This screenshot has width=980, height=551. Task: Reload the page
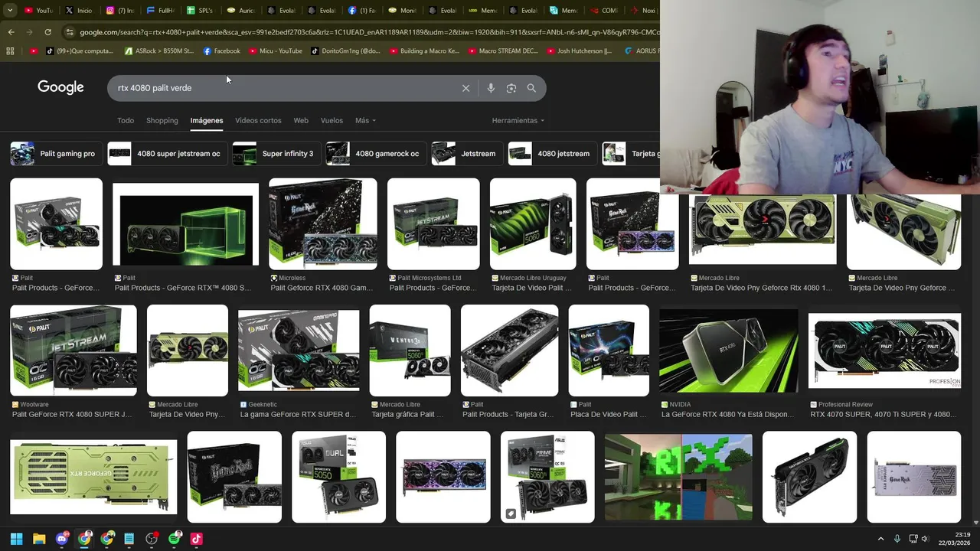tap(47, 32)
